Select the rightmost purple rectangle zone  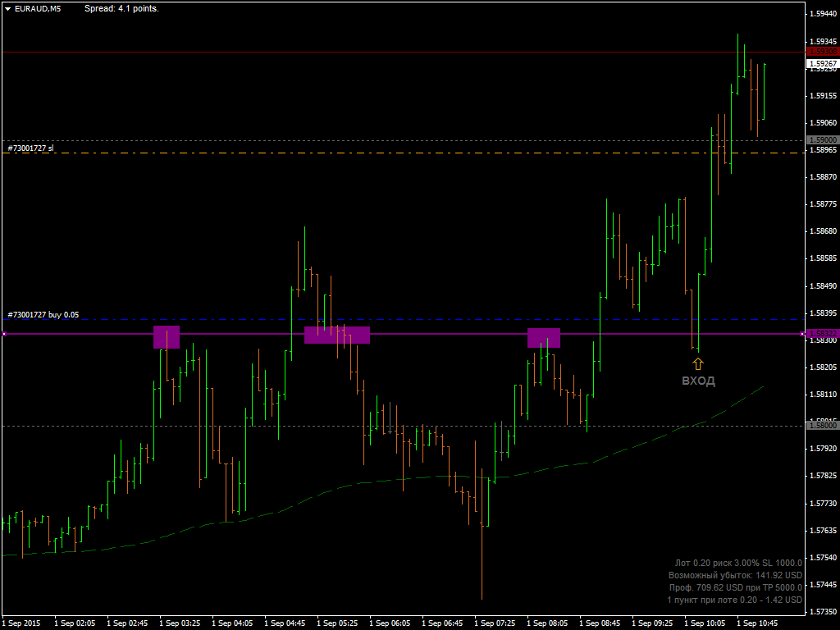click(x=544, y=338)
